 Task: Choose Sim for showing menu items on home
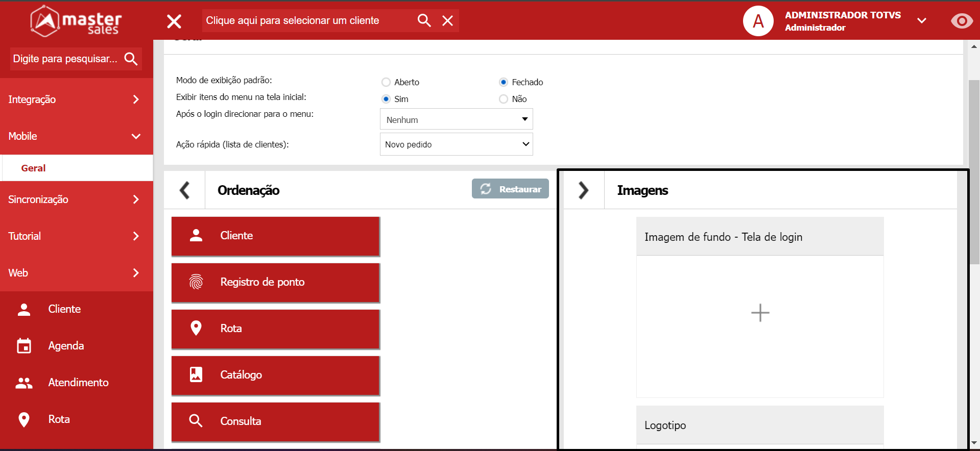[386, 99]
